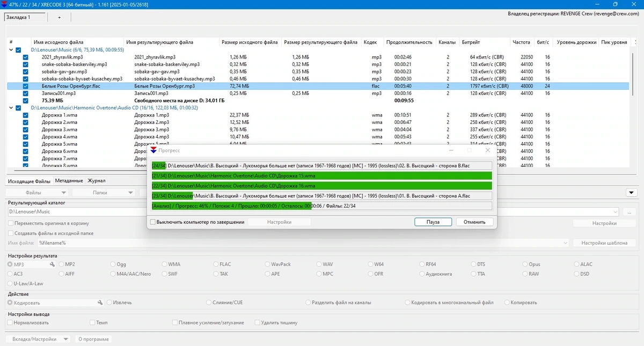Viewport: 644px width, 346px height.
Task: Open the Журнал tab
Action: coord(97,181)
